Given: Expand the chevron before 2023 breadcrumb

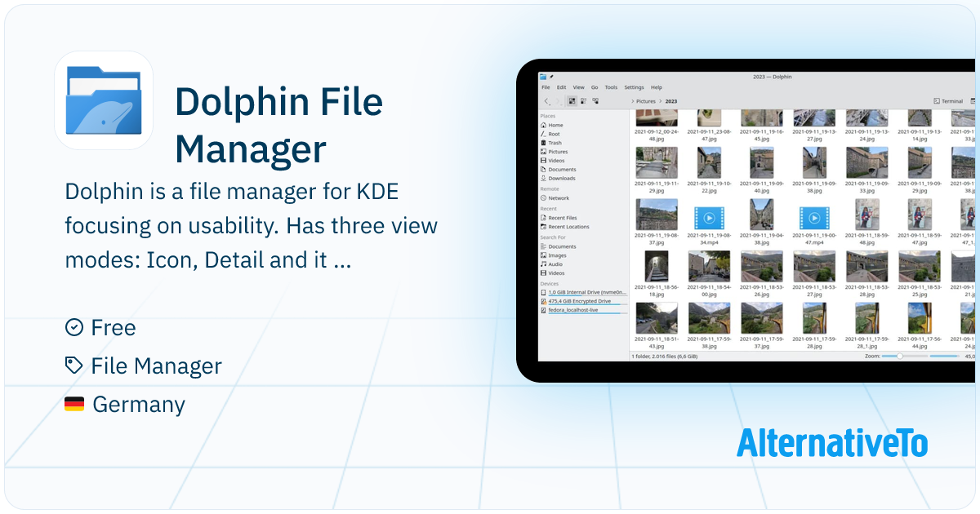Looking at the screenshot, I should tap(661, 101).
